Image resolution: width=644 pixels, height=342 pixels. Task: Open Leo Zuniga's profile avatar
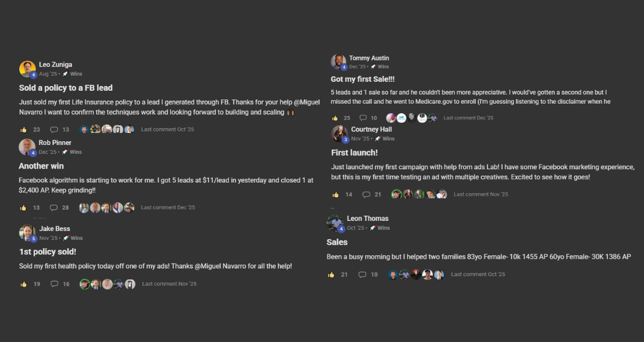coord(27,68)
